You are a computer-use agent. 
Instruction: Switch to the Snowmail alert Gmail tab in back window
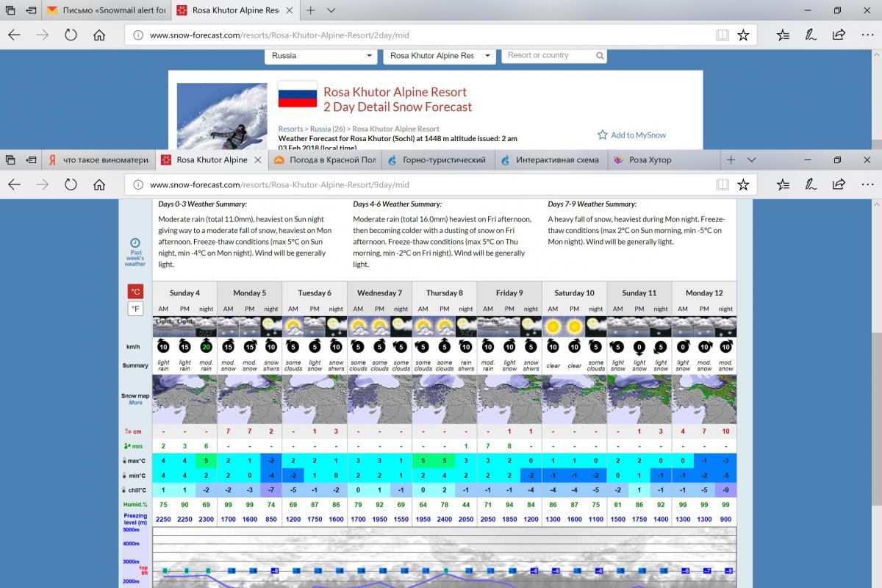(x=106, y=10)
